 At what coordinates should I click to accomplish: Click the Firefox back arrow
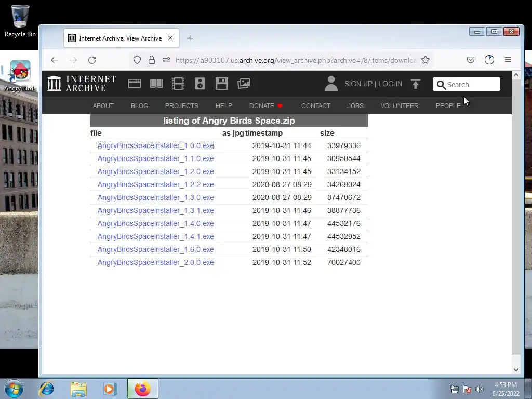[x=54, y=60]
